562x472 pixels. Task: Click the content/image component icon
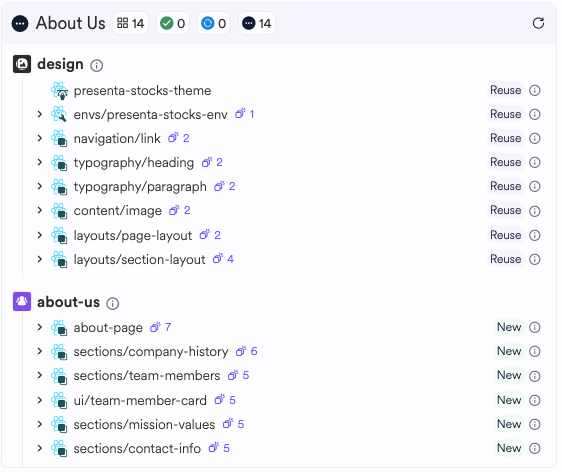pos(59,210)
